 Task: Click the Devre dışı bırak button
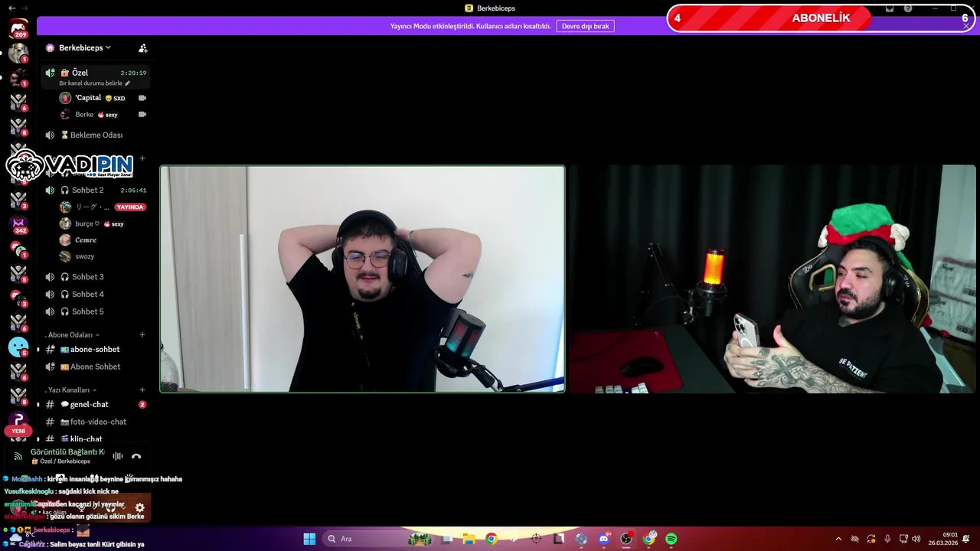585,26
